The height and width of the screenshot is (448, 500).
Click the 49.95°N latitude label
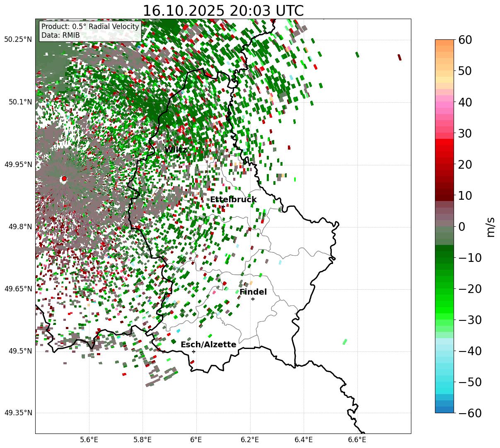pyautogui.click(x=18, y=165)
